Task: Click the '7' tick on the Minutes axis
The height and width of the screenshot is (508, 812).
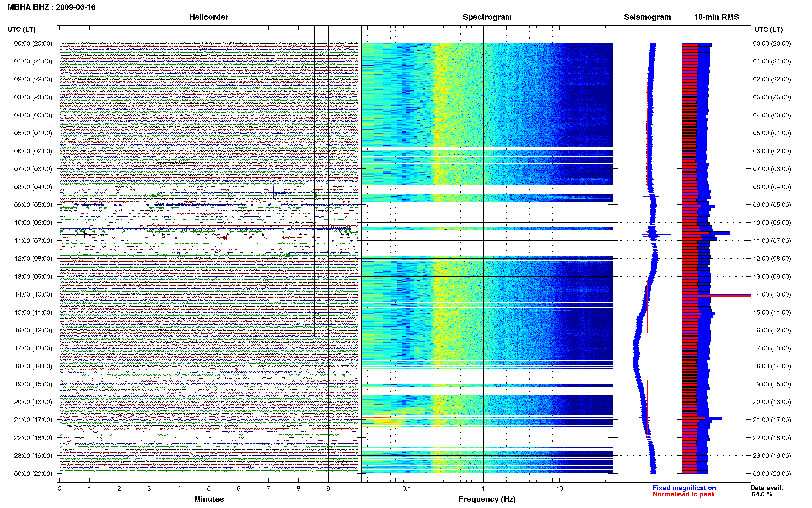Action: [x=268, y=489]
